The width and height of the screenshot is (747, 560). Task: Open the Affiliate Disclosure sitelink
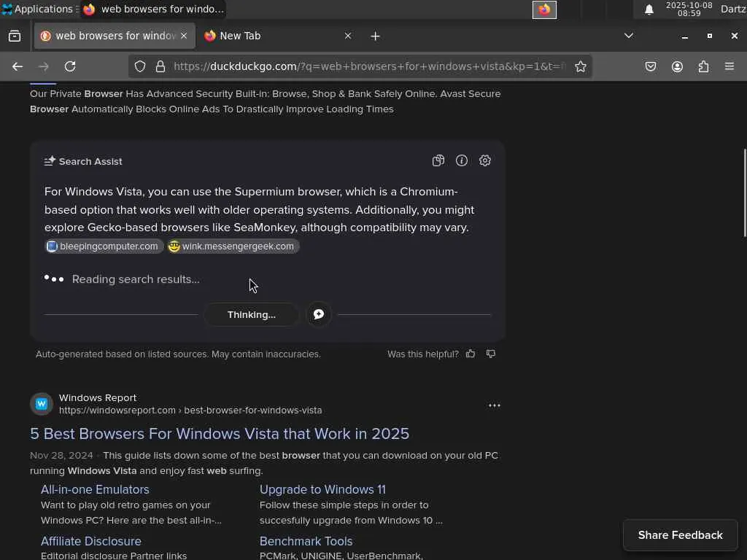(x=91, y=542)
